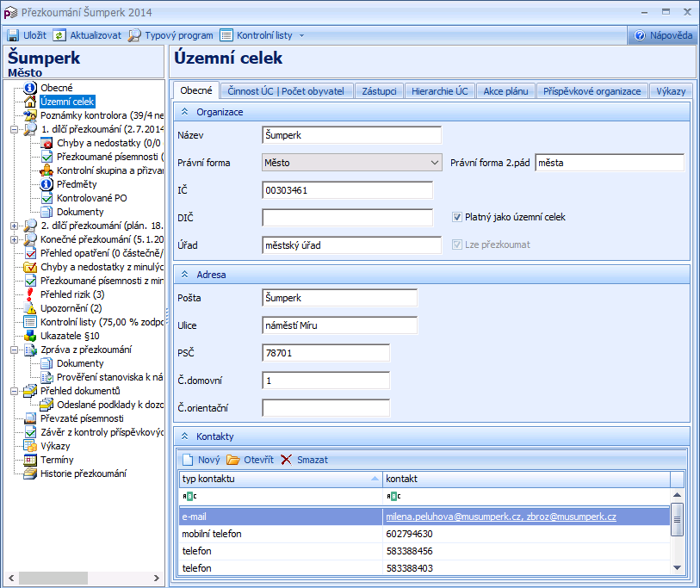This screenshot has height=588, width=700.
Task: Click the Převzaté písemnosti icon
Action: (30, 418)
